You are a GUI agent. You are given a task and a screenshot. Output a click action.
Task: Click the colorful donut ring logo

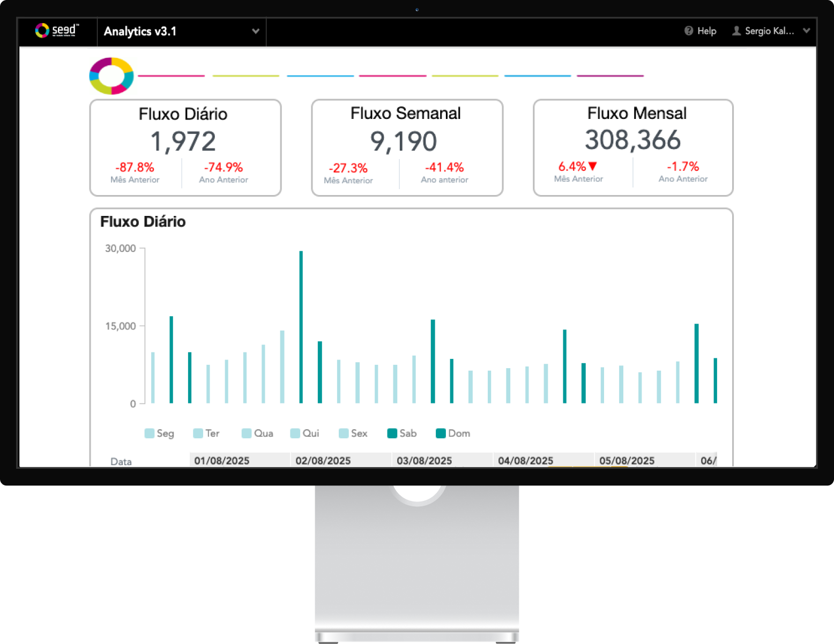(111, 76)
